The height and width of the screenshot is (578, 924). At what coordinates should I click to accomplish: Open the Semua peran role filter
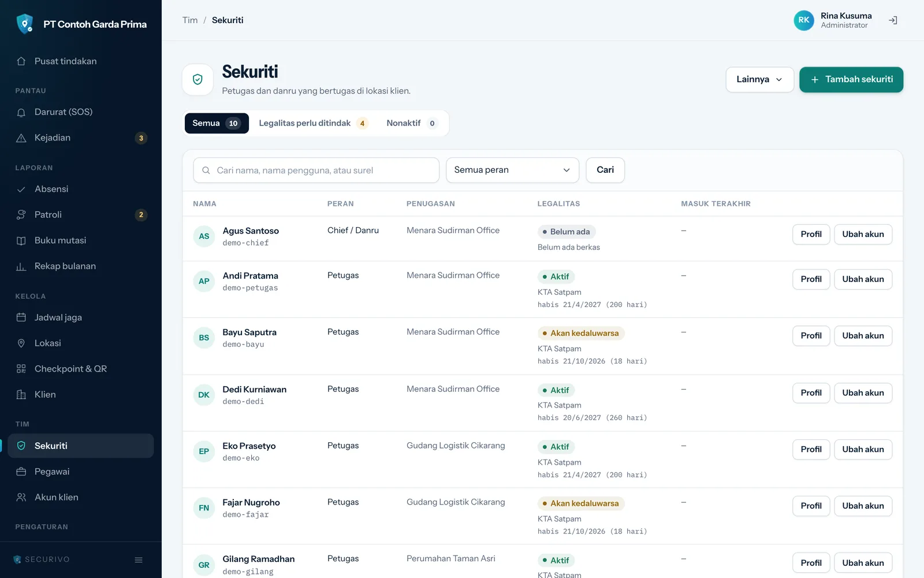pos(512,170)
